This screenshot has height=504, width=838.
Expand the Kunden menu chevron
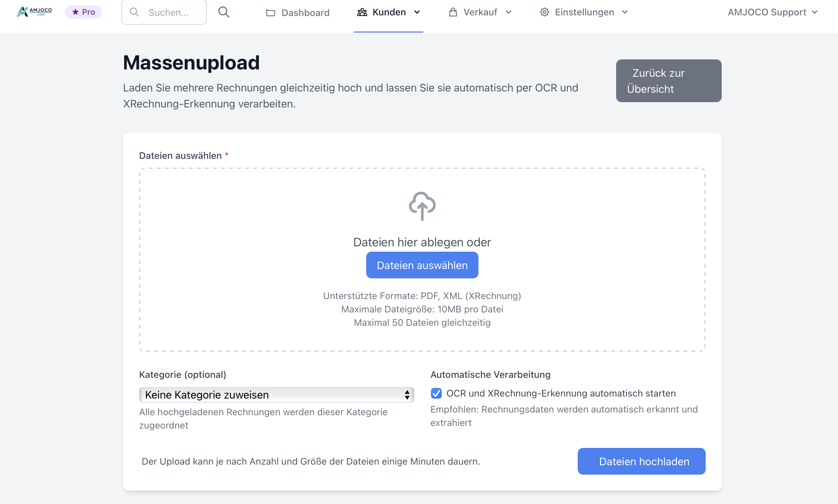(x=417, y=12)
